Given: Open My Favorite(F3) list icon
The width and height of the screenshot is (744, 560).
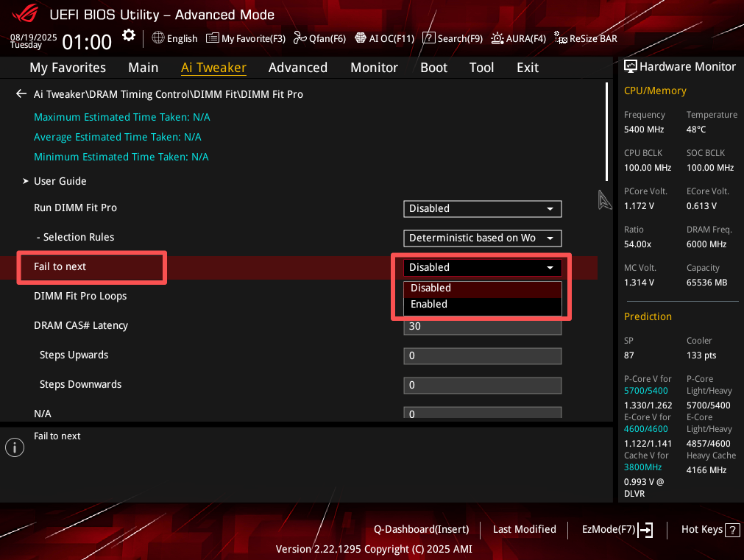Looking at the screenshot, I should [x=212, y=38].
